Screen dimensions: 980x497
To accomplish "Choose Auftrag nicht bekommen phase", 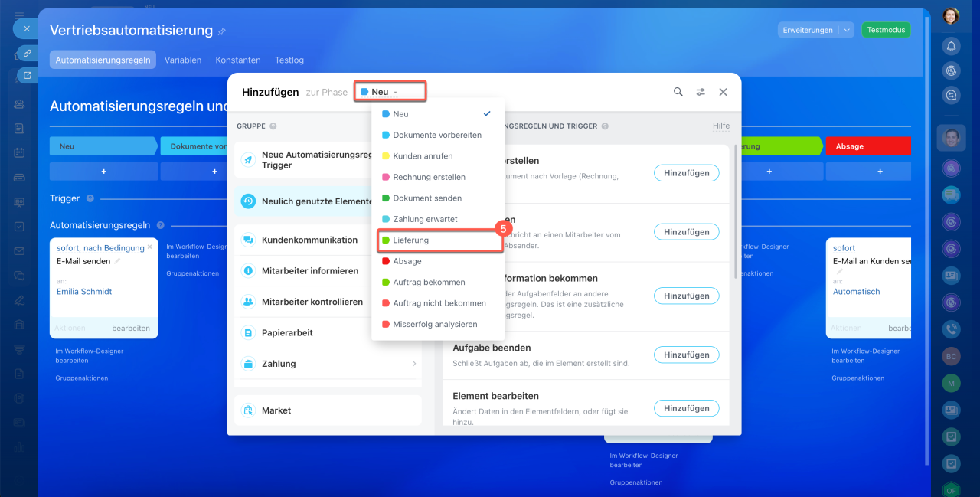I will [x=438, y=303].
